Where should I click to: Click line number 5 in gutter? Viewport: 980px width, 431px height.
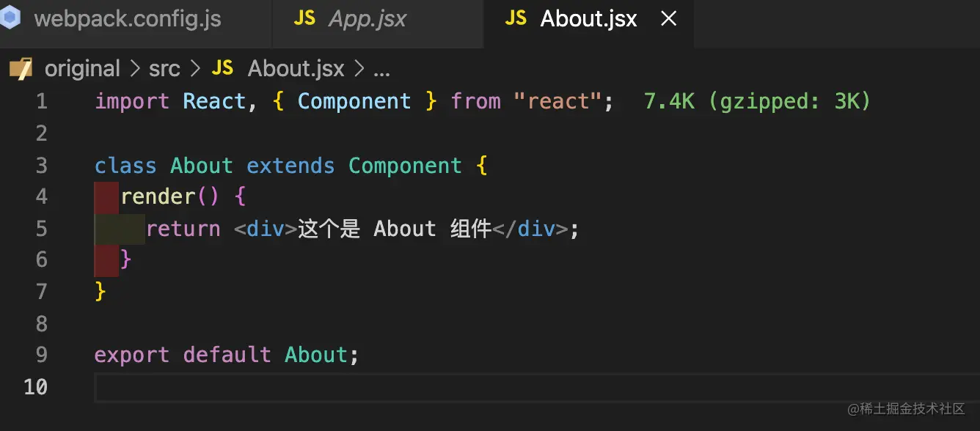[41, 229]
